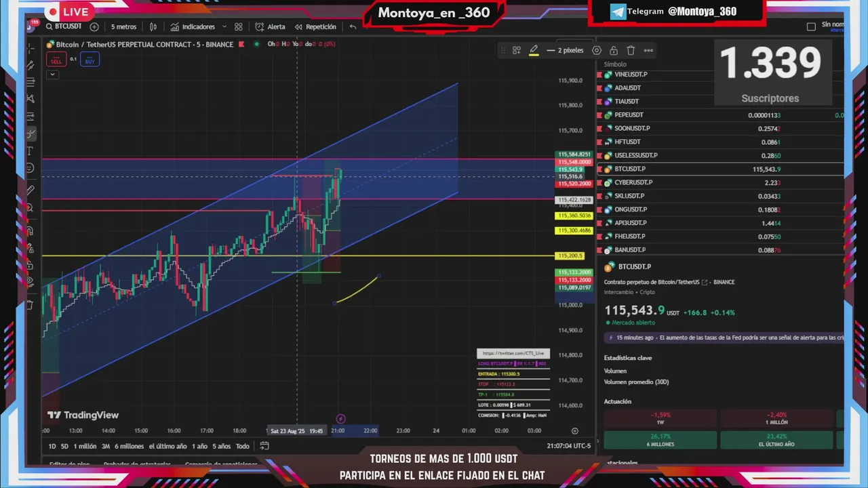Open drawing settings gear in floating toolbar
This screenshot has height=488, width=868.
(x=597, y=50)
